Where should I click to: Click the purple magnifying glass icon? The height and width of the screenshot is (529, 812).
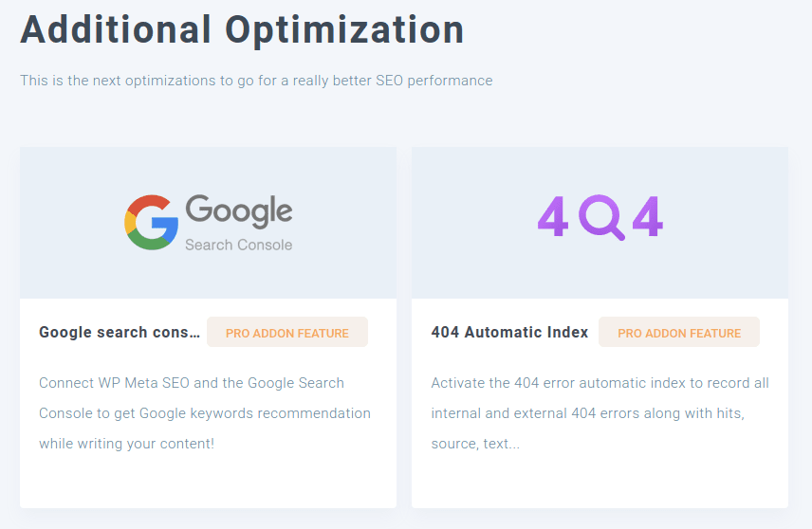point(601,217)
